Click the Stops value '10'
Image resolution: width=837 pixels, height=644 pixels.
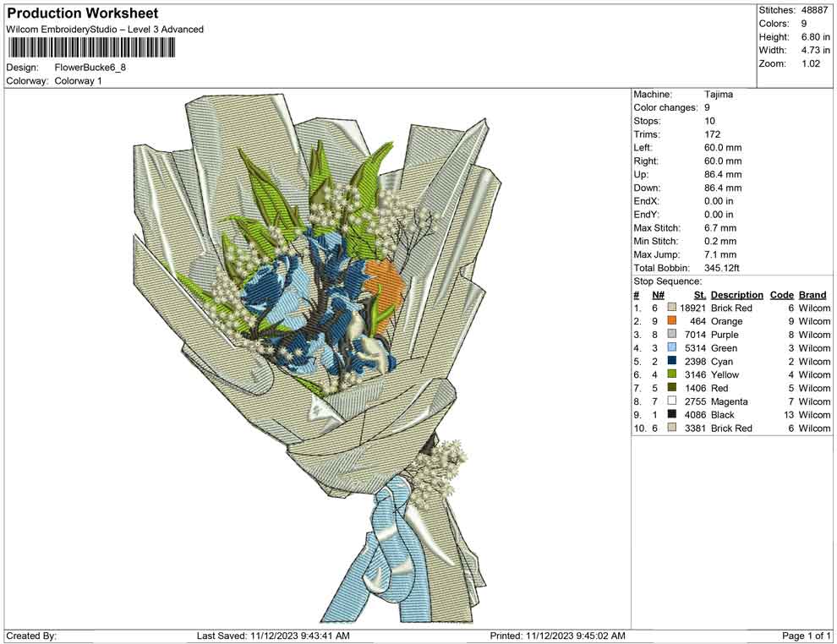coord(709,121)
